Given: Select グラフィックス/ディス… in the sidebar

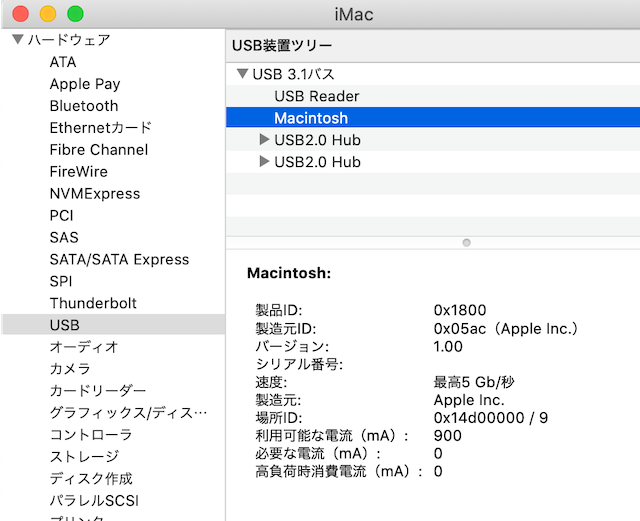Looking at the screenshot, I should pyautogui.click(x=129, y=413).
